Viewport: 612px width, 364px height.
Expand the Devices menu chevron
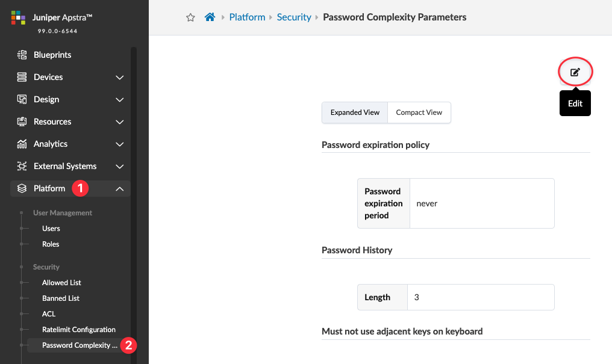coord(120,78)
